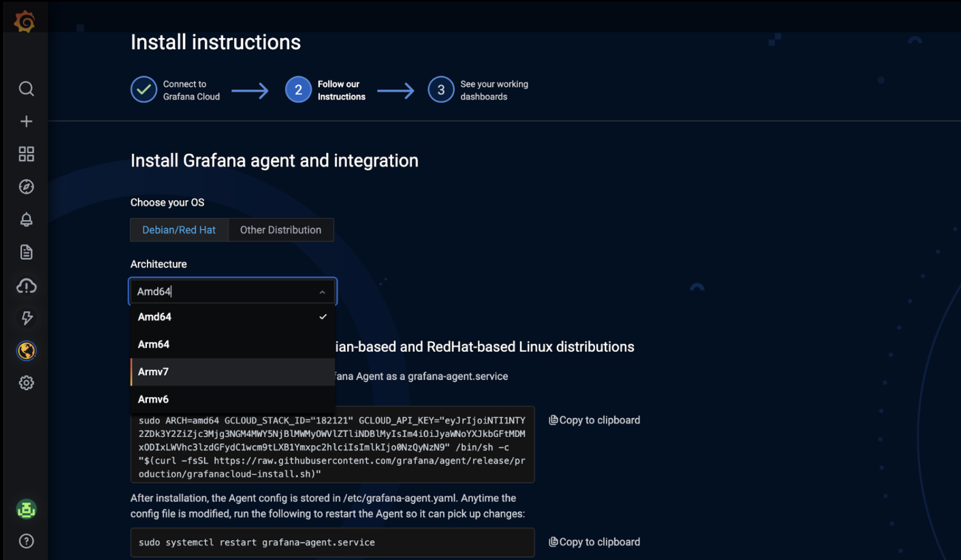The image size is (961, 560).
Task: Click the 'Install instructions' heading
Action: 216,43
